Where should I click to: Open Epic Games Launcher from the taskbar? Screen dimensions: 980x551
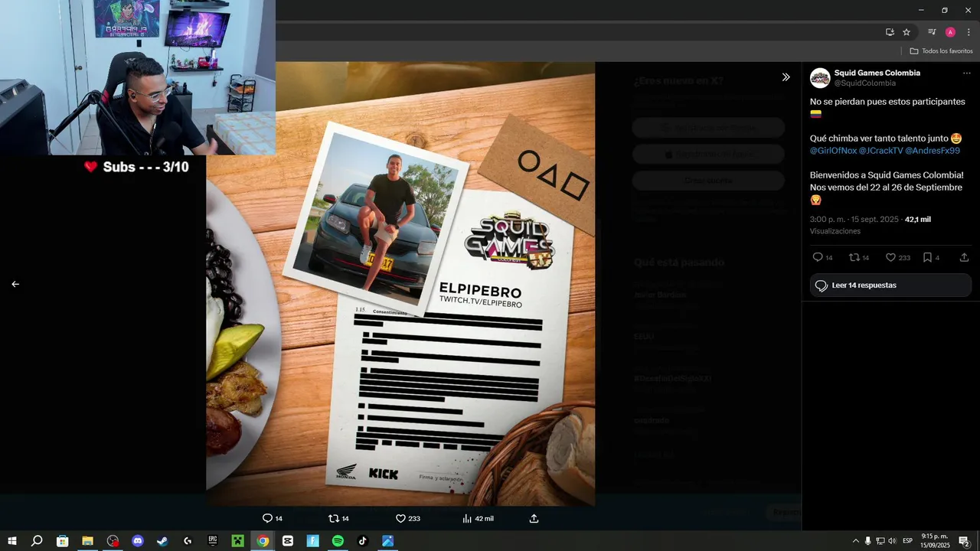[213, 541]
